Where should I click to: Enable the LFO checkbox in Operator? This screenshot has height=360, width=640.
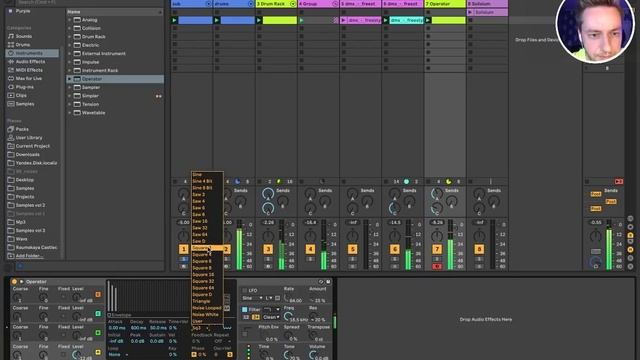click(244, 290)
